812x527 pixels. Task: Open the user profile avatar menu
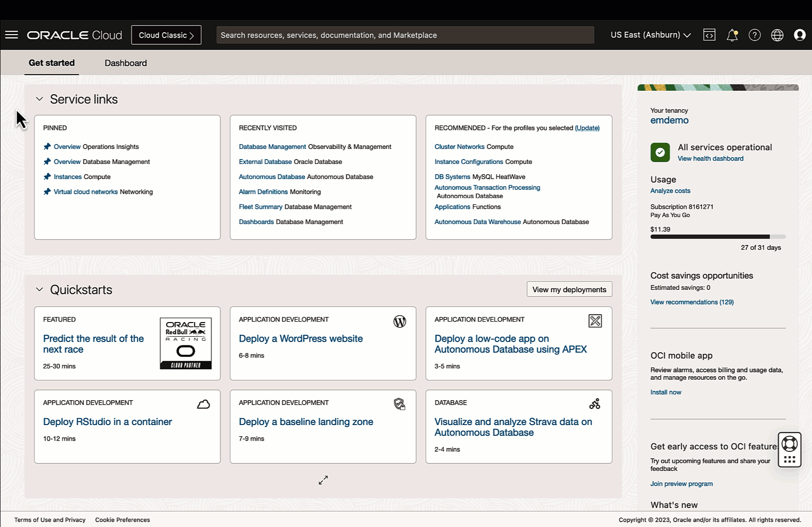point(799,35)
